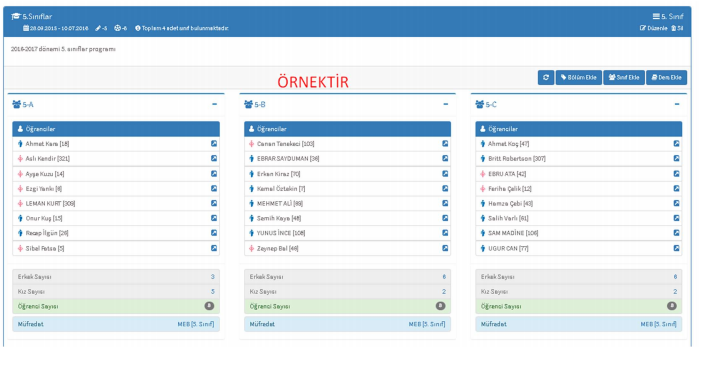Collapse the 5-B class panel

[445, 104]
